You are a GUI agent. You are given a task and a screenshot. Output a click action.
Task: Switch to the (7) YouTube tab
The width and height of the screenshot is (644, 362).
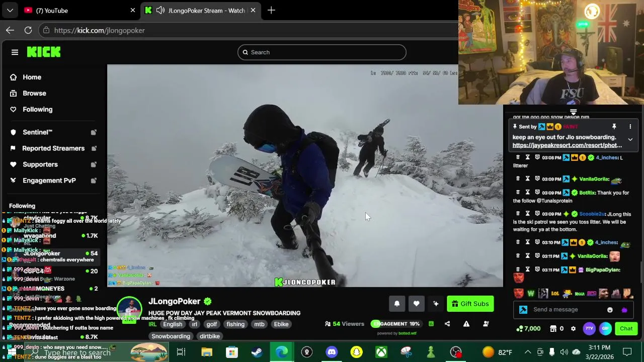(80, 10)
